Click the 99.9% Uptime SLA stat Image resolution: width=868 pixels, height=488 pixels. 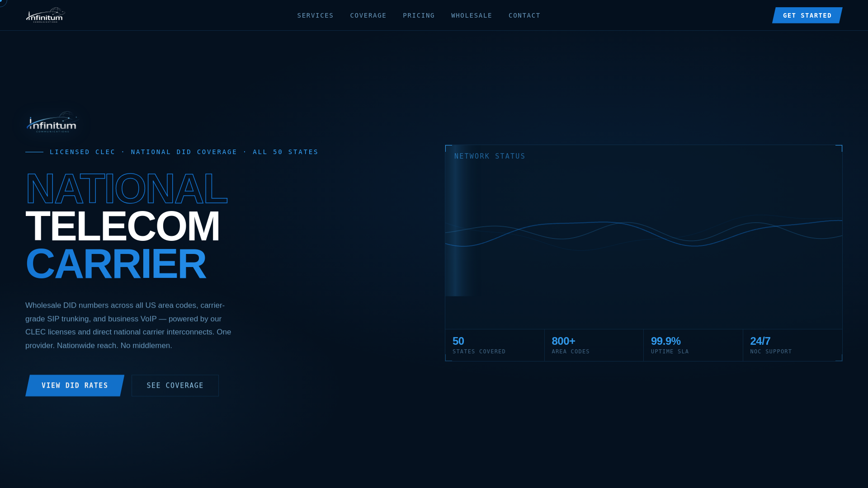693,345
